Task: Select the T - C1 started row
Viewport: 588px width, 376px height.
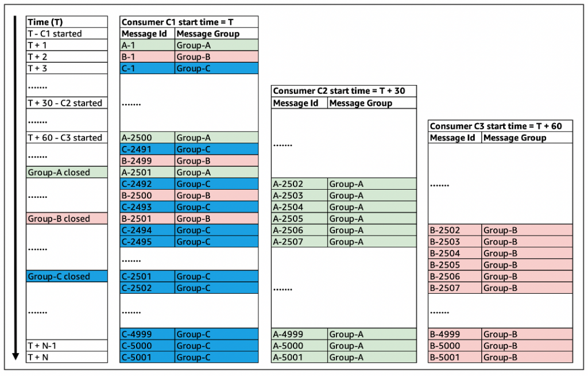Action: click(62, 33)
